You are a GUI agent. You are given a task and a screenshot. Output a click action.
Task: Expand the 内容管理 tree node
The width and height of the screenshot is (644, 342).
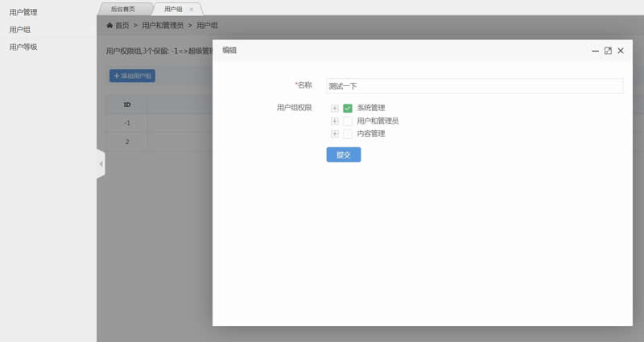335,134
